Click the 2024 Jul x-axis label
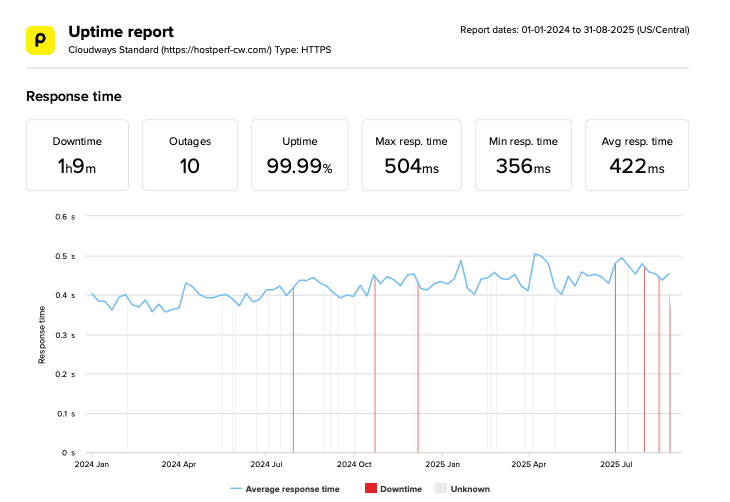The height and width of the screenshot is (502, 730). pyautogui.click(x=267, y=465)
